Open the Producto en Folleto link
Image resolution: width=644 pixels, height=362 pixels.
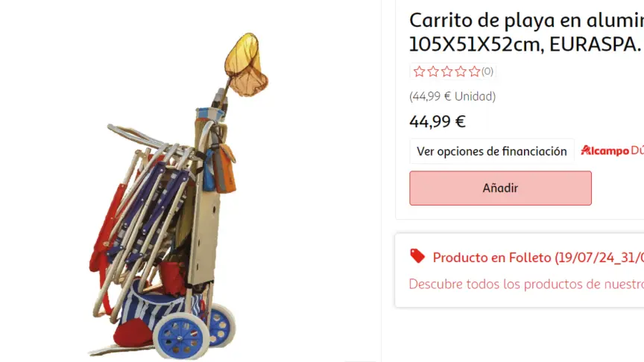538,258
